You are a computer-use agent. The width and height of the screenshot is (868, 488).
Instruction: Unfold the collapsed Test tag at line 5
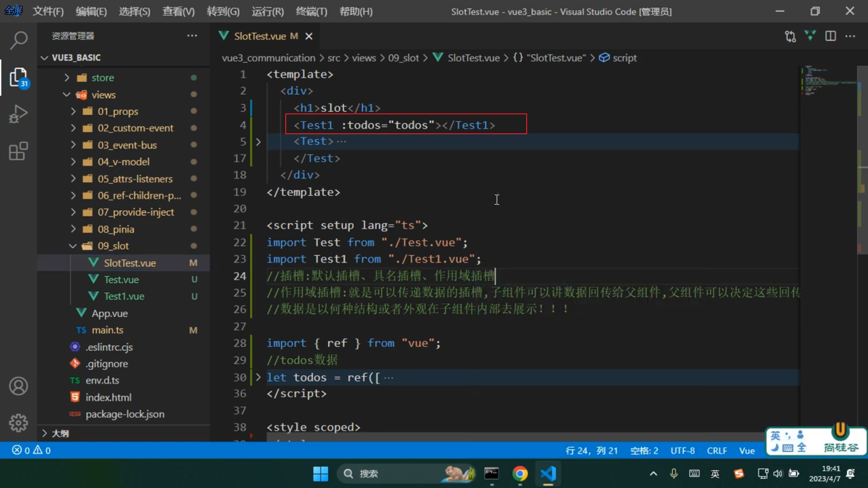click(x=258, y=142)
